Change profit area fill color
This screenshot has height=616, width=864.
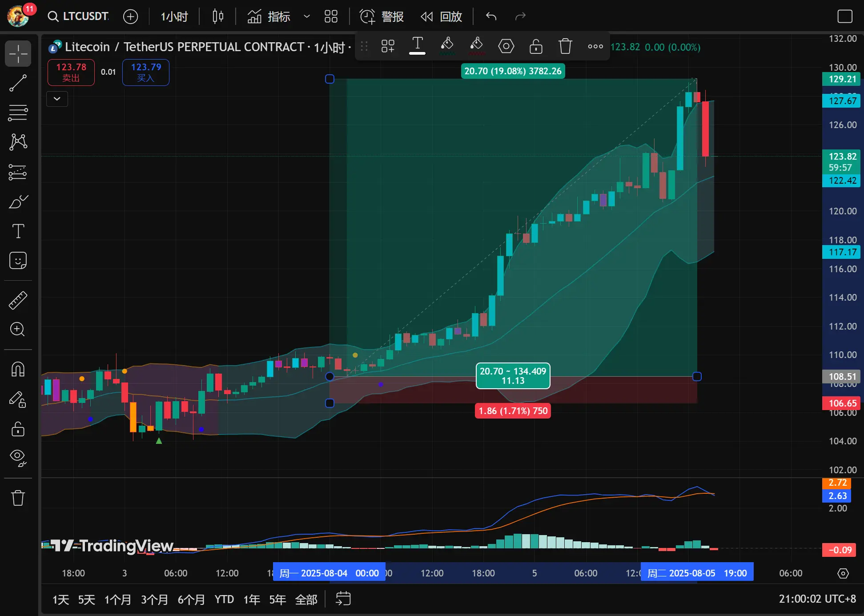click(447, 46)
